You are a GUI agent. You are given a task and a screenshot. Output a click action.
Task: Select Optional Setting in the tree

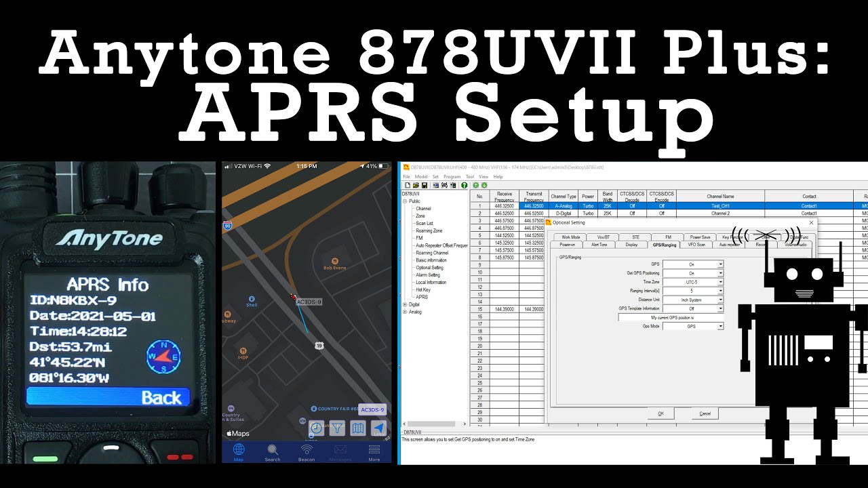(x=429, y=268)
